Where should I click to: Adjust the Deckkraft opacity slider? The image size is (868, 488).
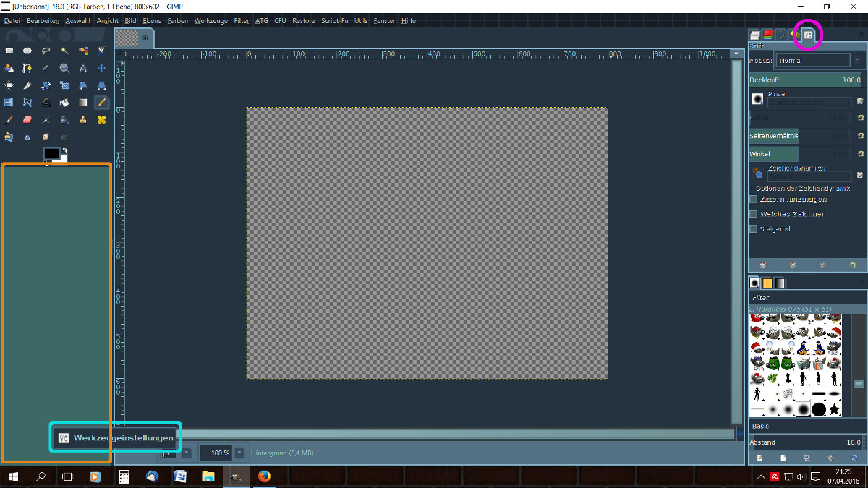click(805, 80)
